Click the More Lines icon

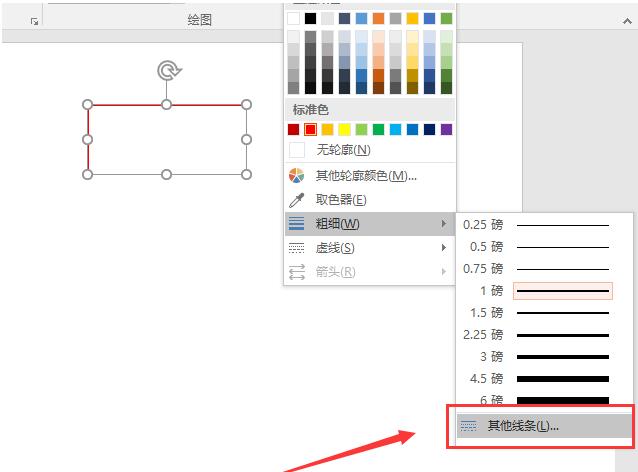pos(468,426)
